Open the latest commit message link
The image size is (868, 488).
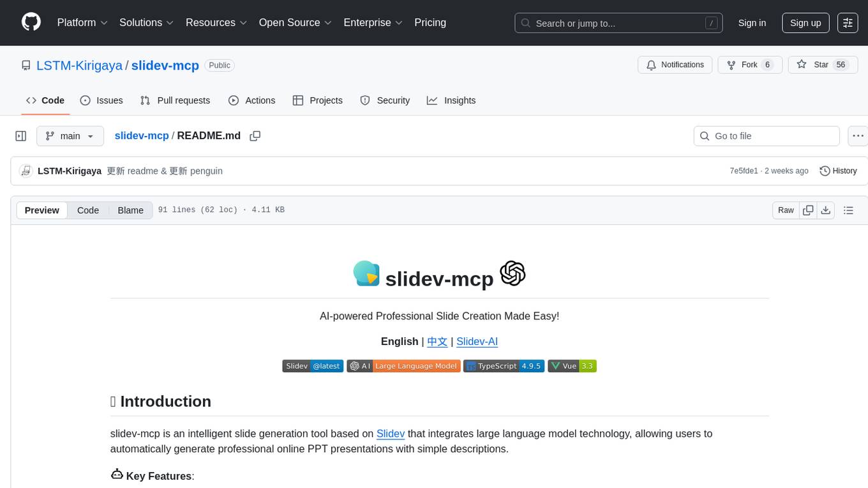point(165,171)
